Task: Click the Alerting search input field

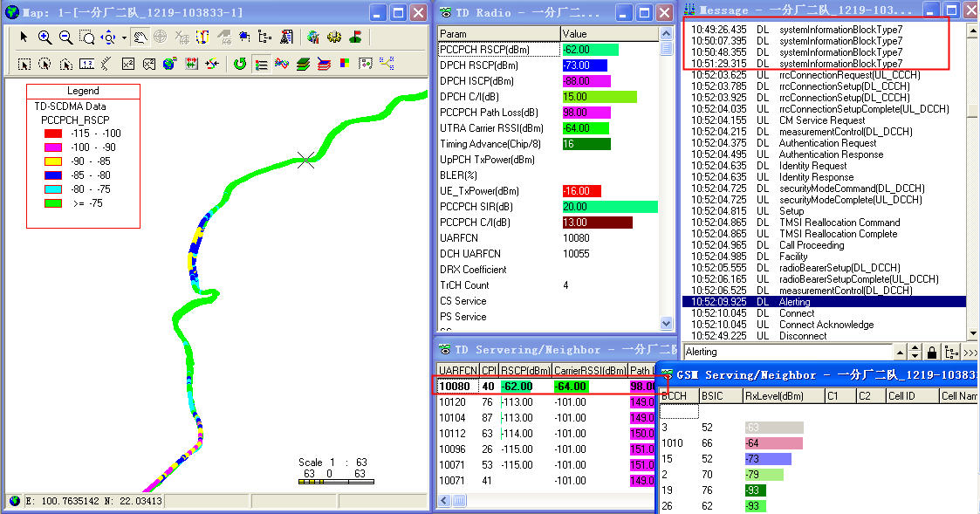Action: tap(787, 352)
